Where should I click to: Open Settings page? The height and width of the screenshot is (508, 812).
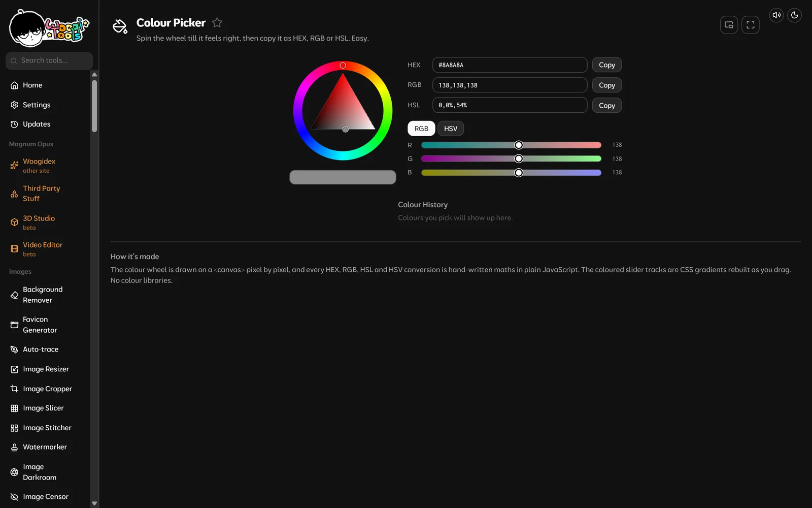tap(37, 105)
